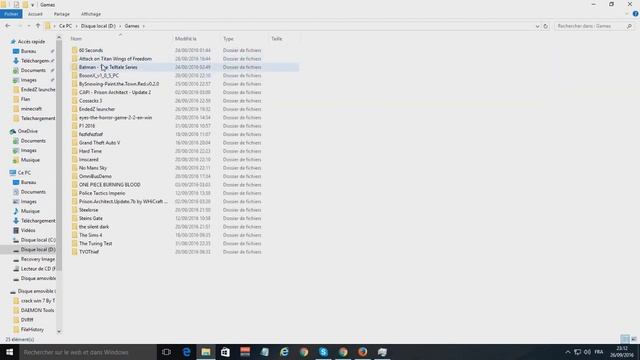Click the volume icon in the system tray
This screenshot has height=360, width=640.
coord(587,352)
